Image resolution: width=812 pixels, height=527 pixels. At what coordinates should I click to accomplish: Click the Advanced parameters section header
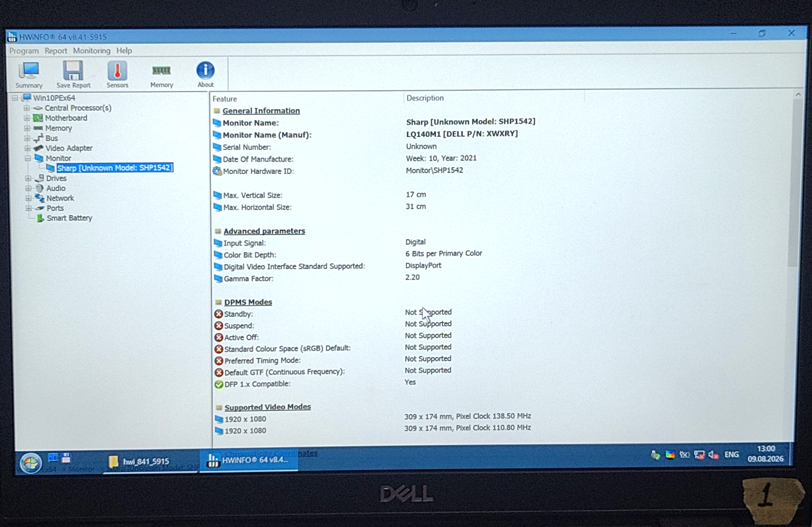pyautogui.click(x=264, y=231)
